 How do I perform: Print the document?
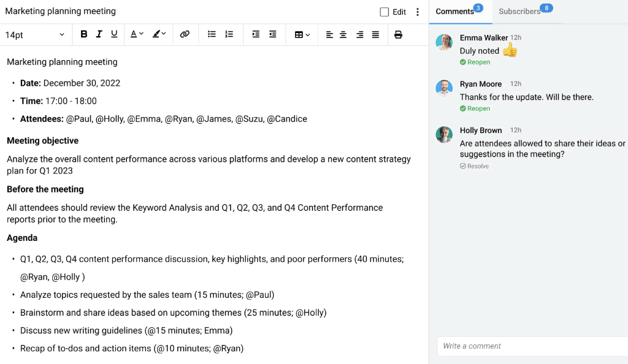(x=398, y=35)
